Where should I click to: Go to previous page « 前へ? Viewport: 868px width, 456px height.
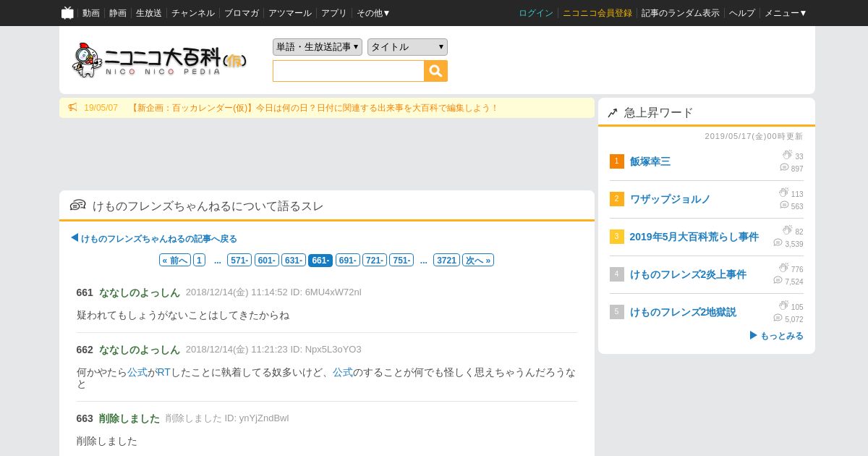point(175,260)
